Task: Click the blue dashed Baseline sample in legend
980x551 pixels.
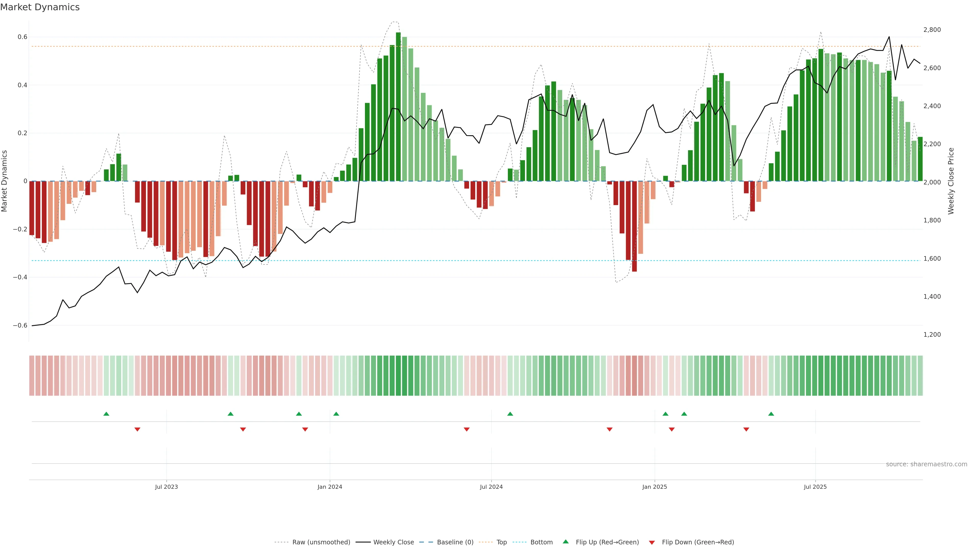Action: click(x=426, y=542)
